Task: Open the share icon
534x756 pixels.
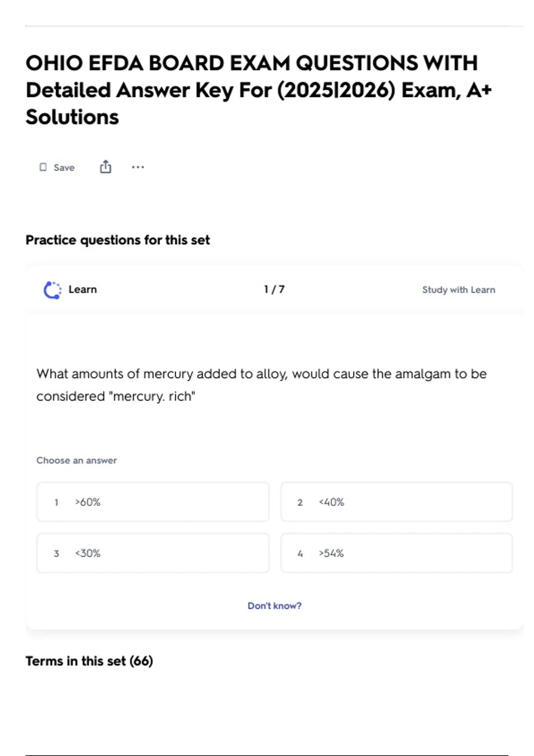Action: 105,167
